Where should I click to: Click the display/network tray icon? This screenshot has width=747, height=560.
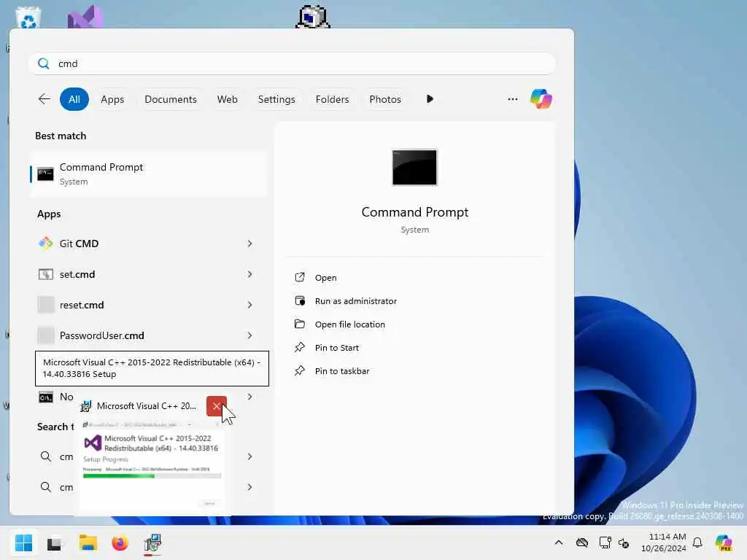pos(605,542)
